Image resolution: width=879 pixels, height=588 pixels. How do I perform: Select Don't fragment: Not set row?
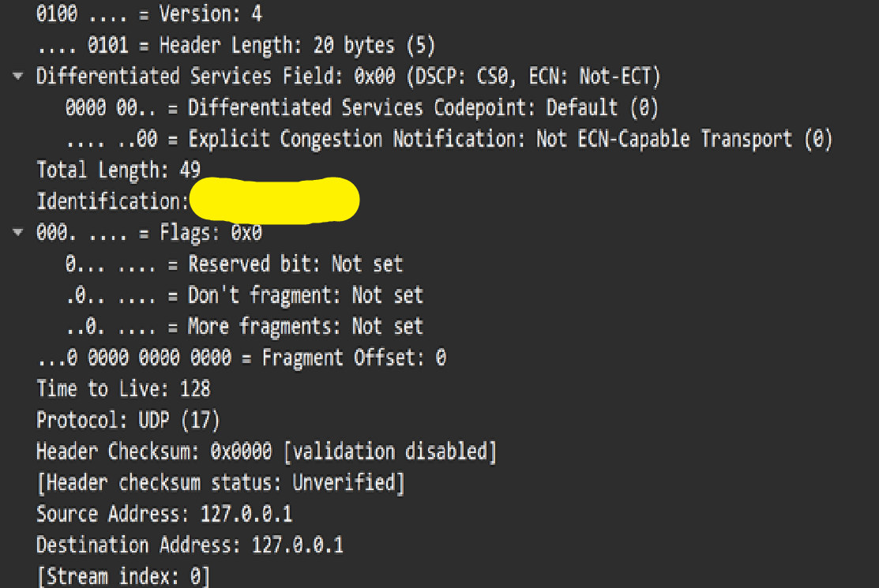244,295
